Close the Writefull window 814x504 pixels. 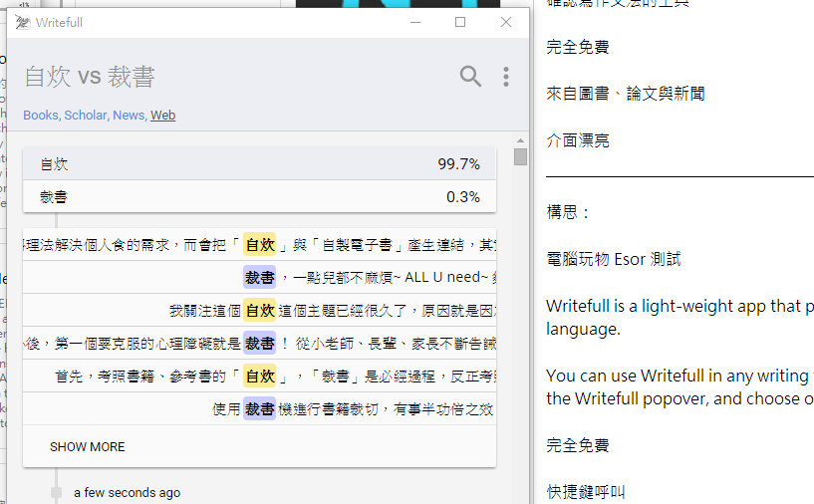[505, 22]
